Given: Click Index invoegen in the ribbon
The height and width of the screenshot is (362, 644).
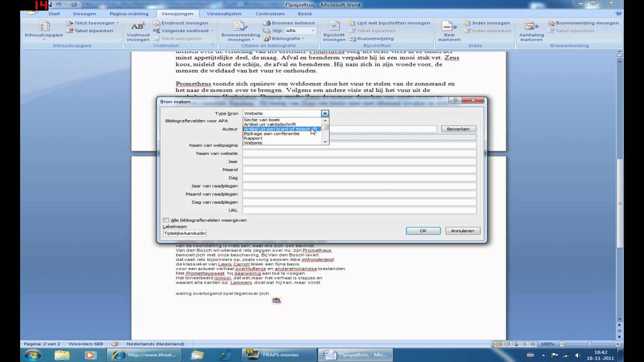Looking at the screenshot, I should (487, 23).
